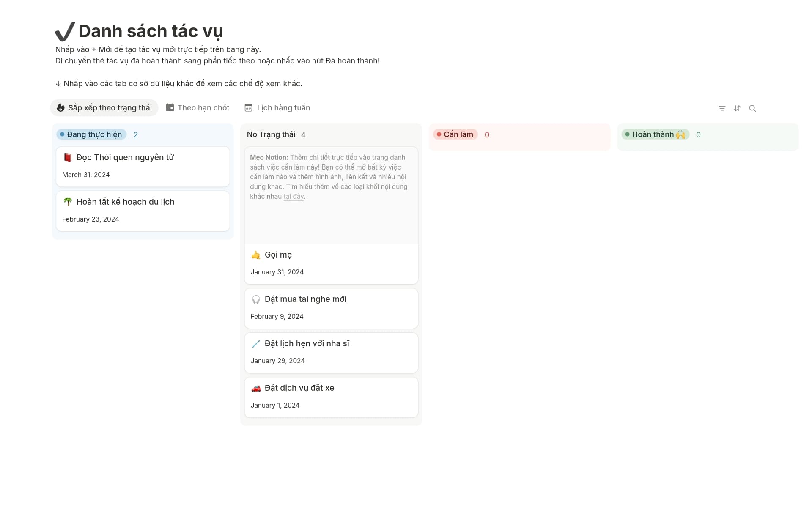
Task: Click the filter icon in toolbar
Action: (722, 108)
